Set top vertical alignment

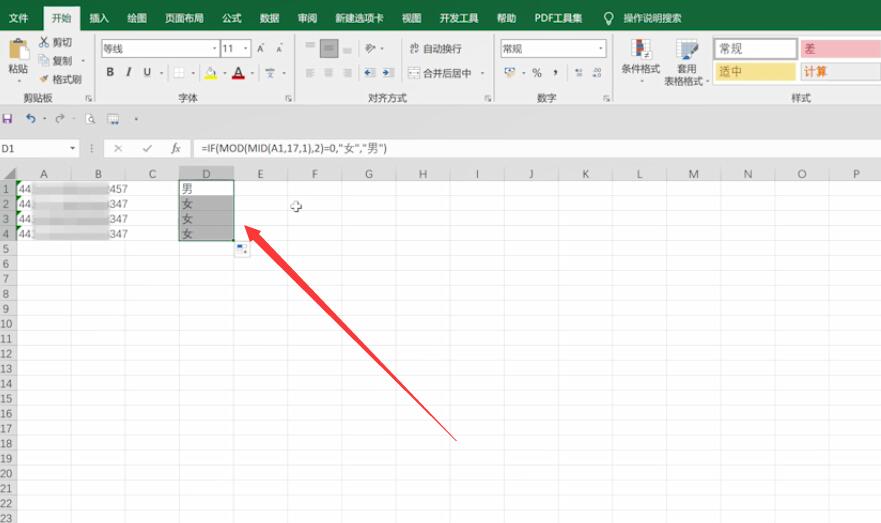[x=310, y=48]
